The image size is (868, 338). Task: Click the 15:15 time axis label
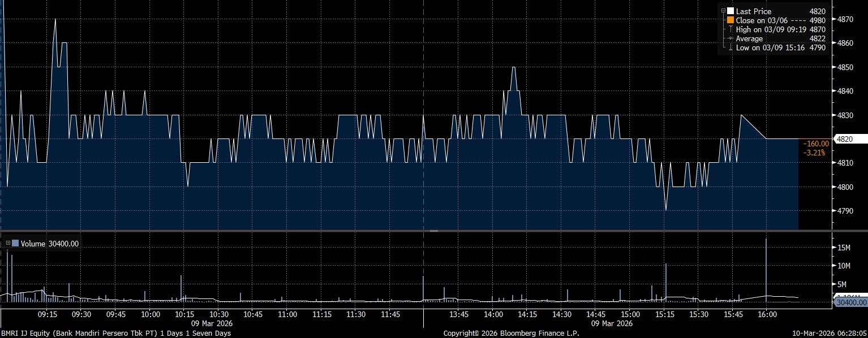(665, 314)
